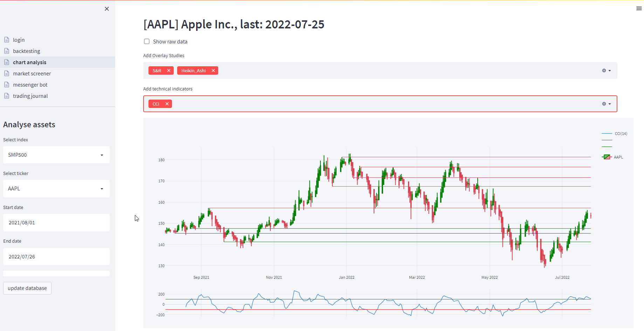Image resolution: width=644 pixels, height=331 pixels.
Task: Select the chart analysis page
Action: (x=29, y=62)
